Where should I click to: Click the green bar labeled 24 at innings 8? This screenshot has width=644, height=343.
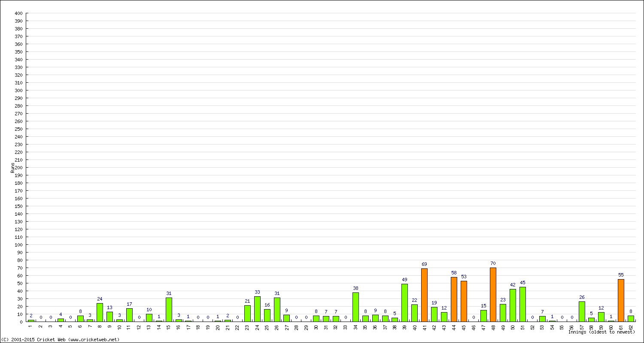click(x=100, y=312)
